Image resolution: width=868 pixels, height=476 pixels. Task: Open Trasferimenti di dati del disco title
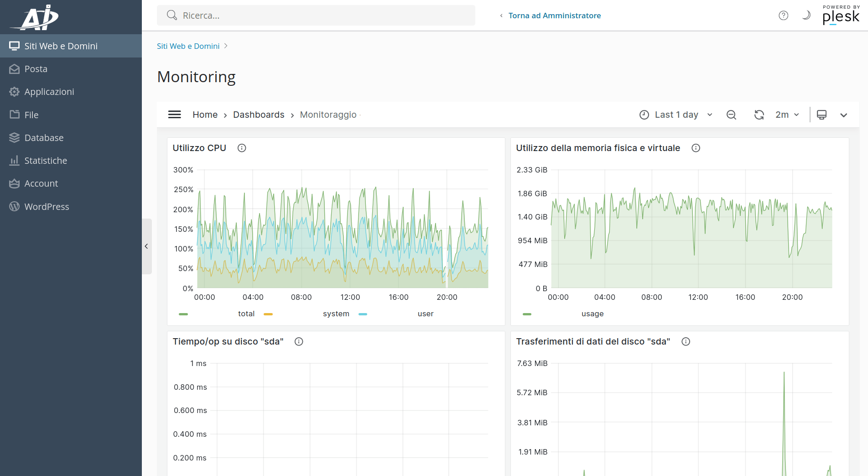pyautogui.click(x=593, y=341)
